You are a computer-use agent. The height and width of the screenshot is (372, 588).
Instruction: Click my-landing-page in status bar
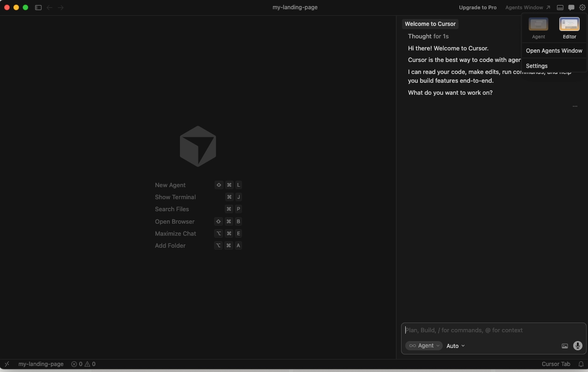[x=41, y=364]
